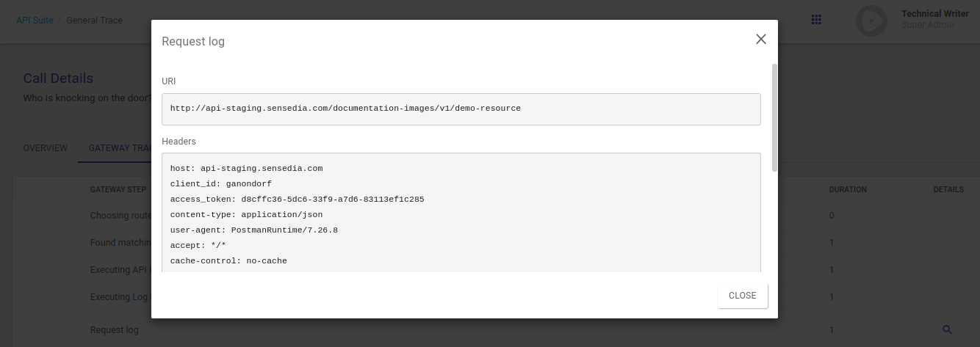
Task: Select the General Trace breadcrumb
Action: [x=94, y=21]
